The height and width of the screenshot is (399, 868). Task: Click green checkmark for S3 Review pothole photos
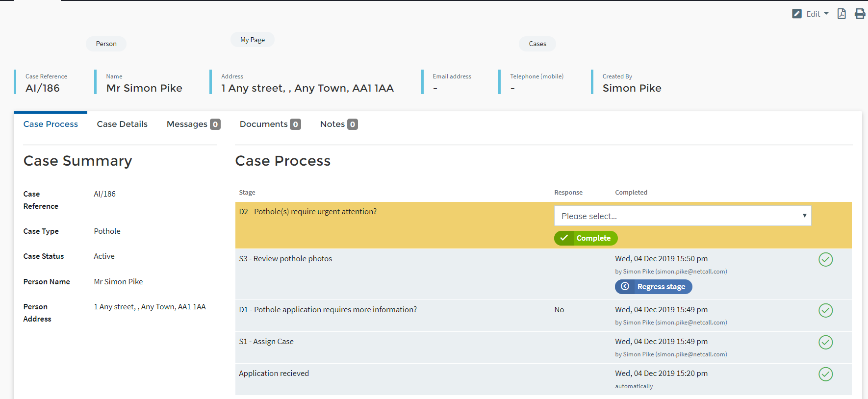(825, 259)
